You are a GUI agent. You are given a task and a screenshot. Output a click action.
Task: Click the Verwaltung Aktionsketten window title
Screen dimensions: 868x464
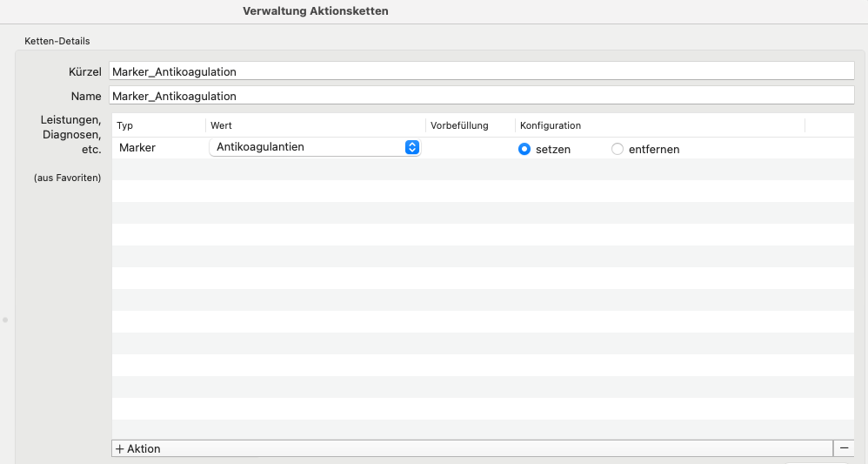316,11
